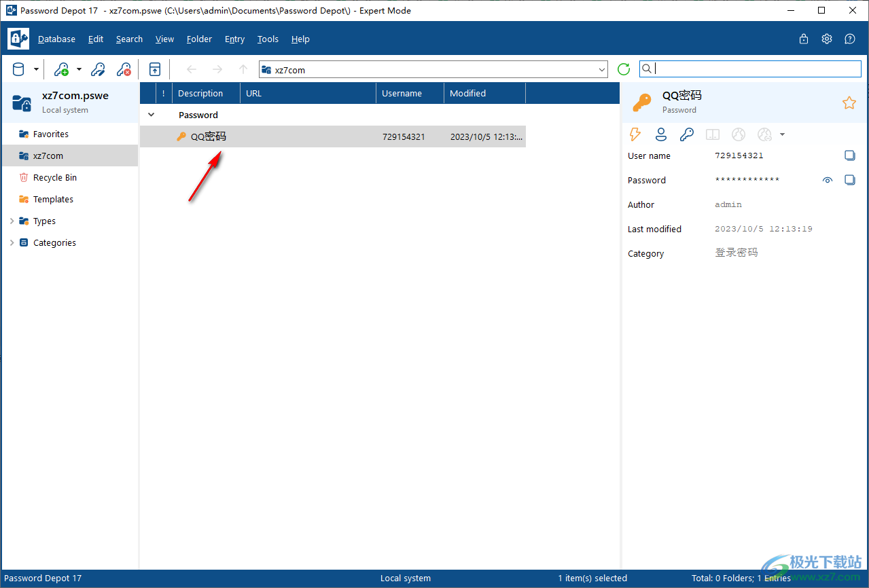Open the xz7com folder path dropdown
869x588 pixels.
click(602, 69)
